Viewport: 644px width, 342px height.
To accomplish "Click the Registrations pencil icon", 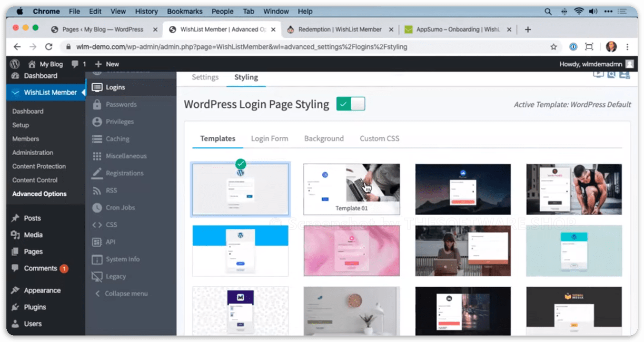I will click(97, 173).
